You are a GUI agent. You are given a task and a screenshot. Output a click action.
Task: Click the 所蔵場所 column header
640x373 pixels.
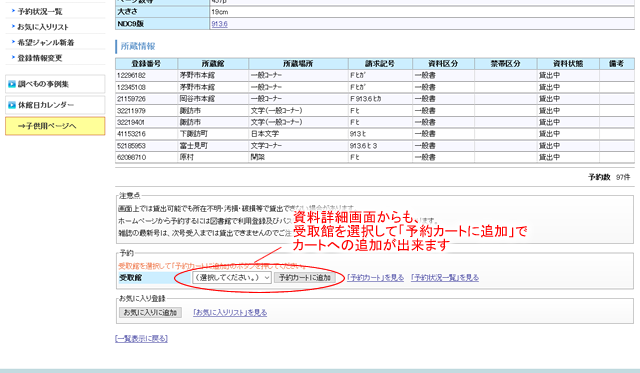click(x=298, y=64)
